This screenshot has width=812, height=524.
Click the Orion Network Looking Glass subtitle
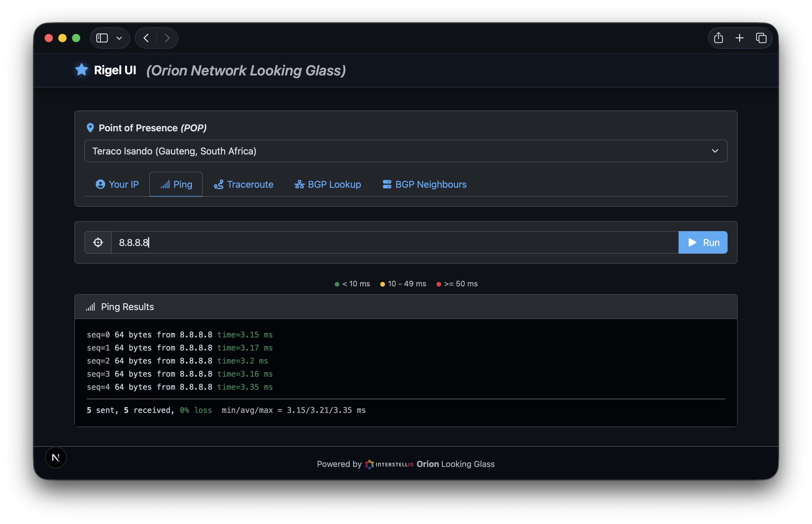click(x=246, y=70)
